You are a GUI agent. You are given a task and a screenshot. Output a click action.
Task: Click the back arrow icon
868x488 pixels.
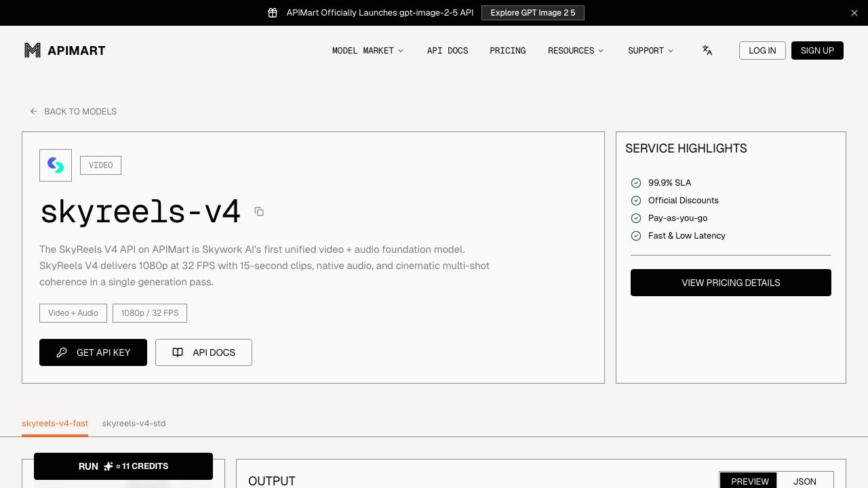pyautogui.click(x=34, y=111)
